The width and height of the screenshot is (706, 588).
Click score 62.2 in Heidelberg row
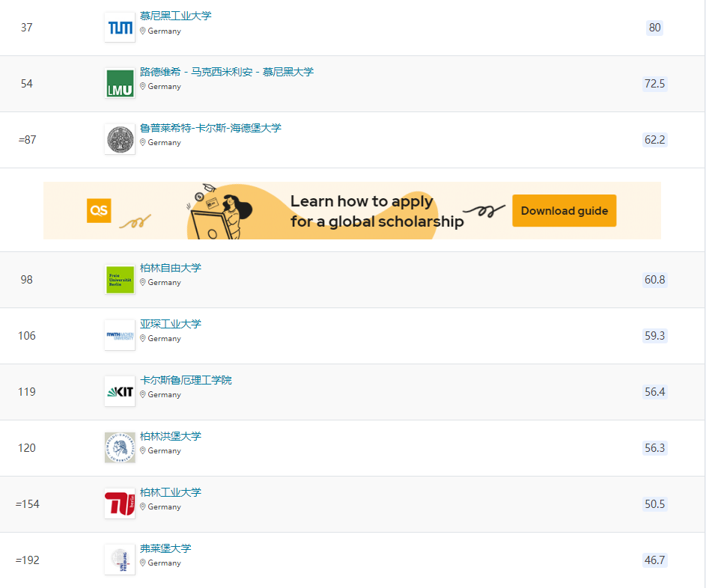(x=654, y=140)
